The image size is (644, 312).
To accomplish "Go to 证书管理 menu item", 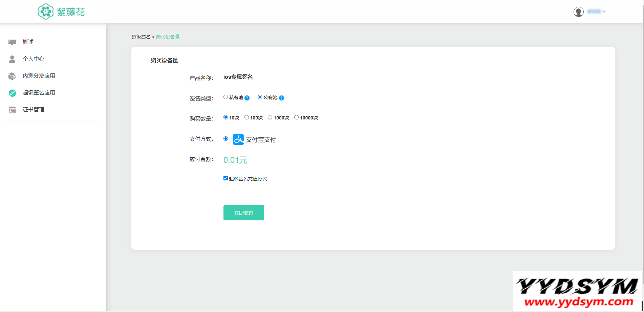I will click(34, 110).
